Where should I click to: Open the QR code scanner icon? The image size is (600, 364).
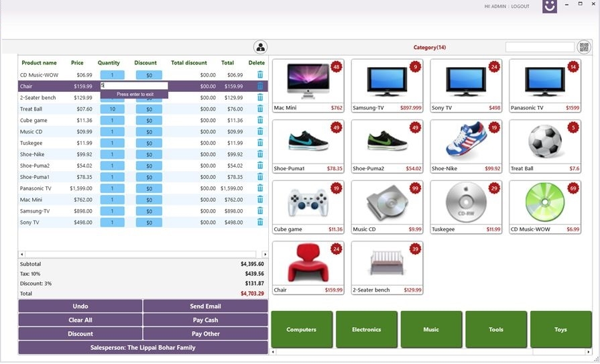point(584,47)
